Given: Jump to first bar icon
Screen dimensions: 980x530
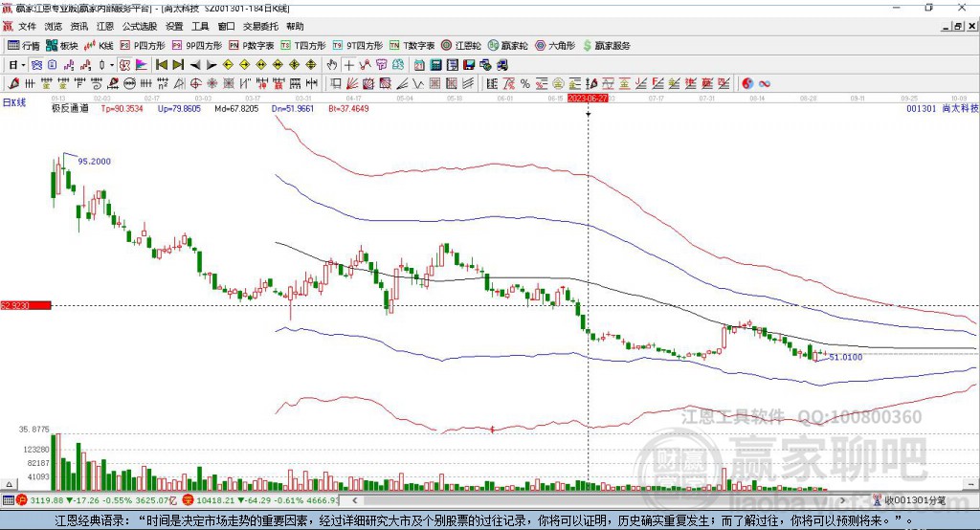Looking at the screenshot, I should [161, 65].
